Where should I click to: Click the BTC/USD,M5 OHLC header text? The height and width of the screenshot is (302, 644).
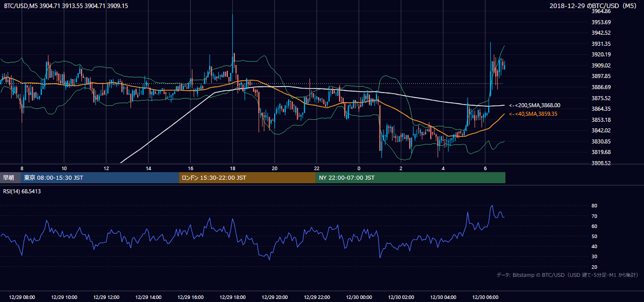click(x=66, y=6)
